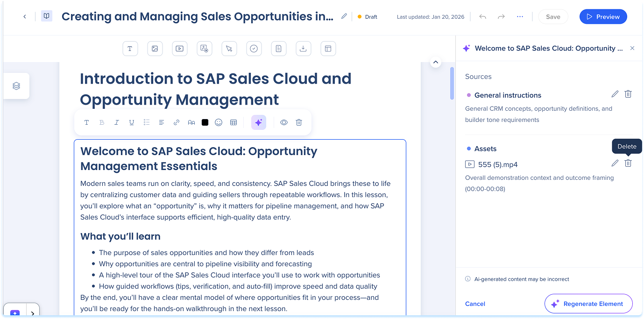The width and height of the screenshot is (644, 319).
Task: Click the Regenerate Element button
Action: 588,304
